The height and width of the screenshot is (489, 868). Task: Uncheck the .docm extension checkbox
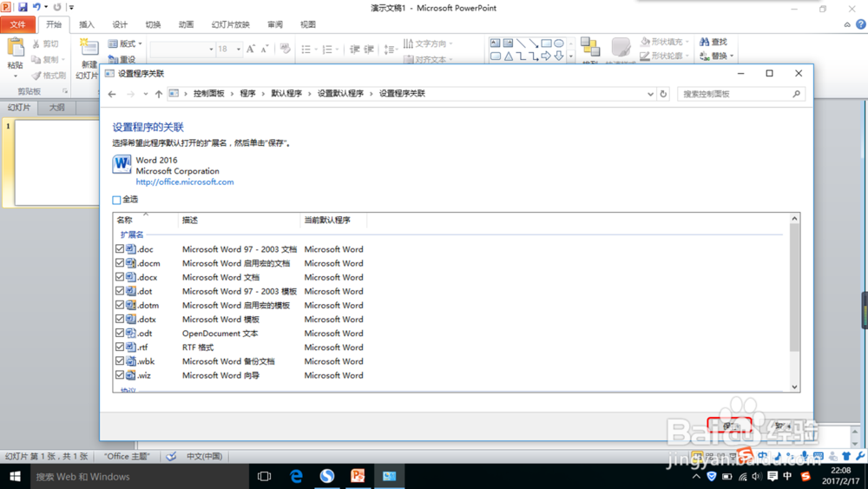[x=120, y=263]
